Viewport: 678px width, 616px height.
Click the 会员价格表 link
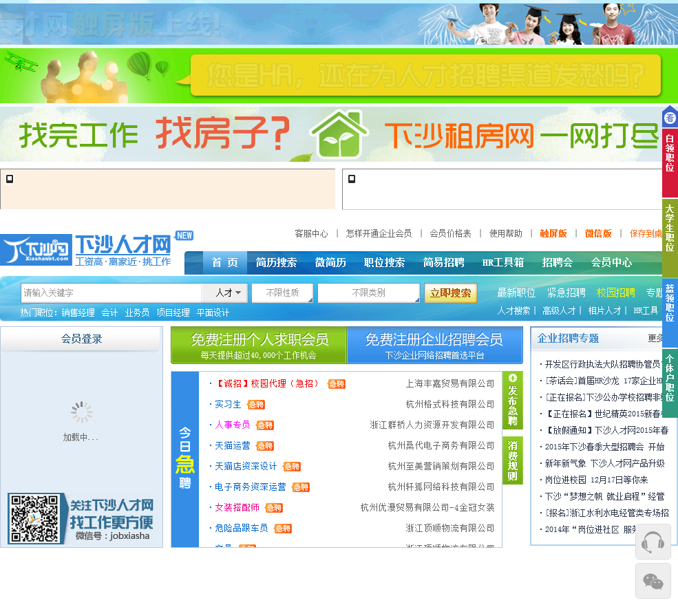click(450, 234)
